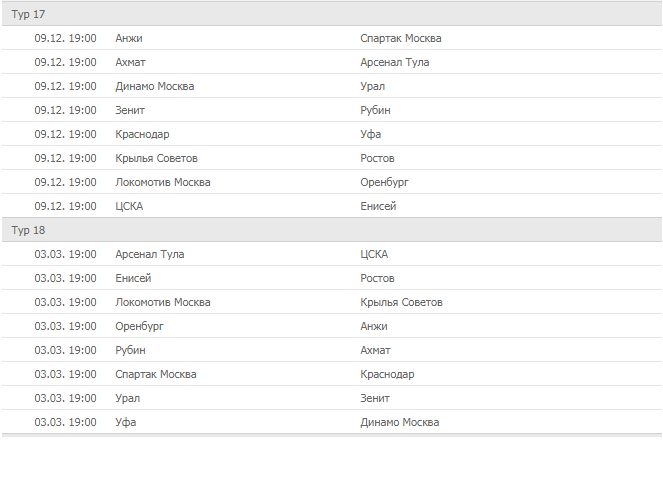Open Динамо Москва in the Урал home match
Image resolution: width=663 pixels, height=480 pixels.
coord(154,86)
